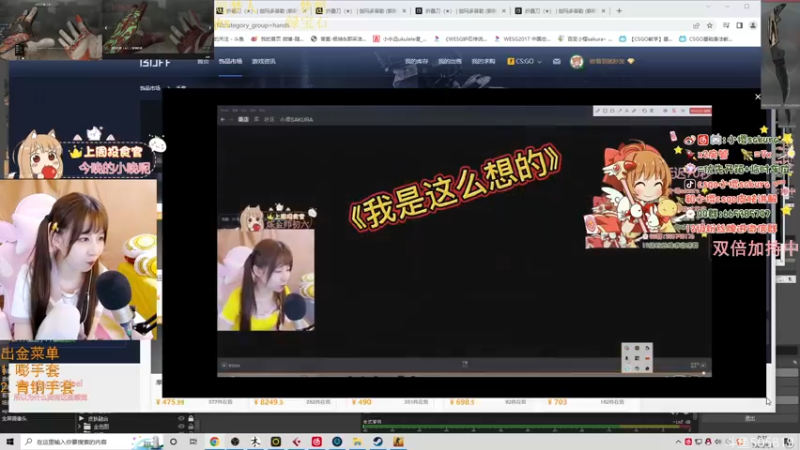
Task: Click the glove skin thumbnail top left
Action: click(51, 30)
